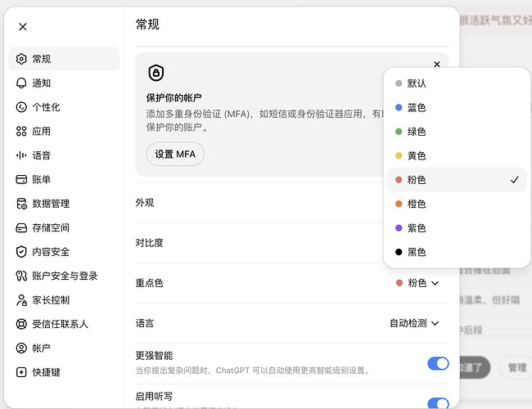This screenshot has width=532, height=409.
Task: Click the 家长控制 parental control icon
Action: 21,300
